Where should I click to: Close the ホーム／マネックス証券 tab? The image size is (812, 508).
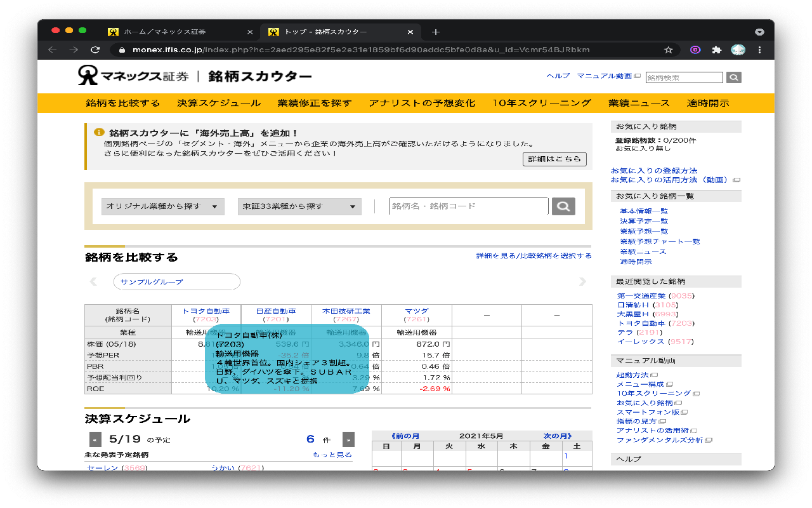pos(249,32)
